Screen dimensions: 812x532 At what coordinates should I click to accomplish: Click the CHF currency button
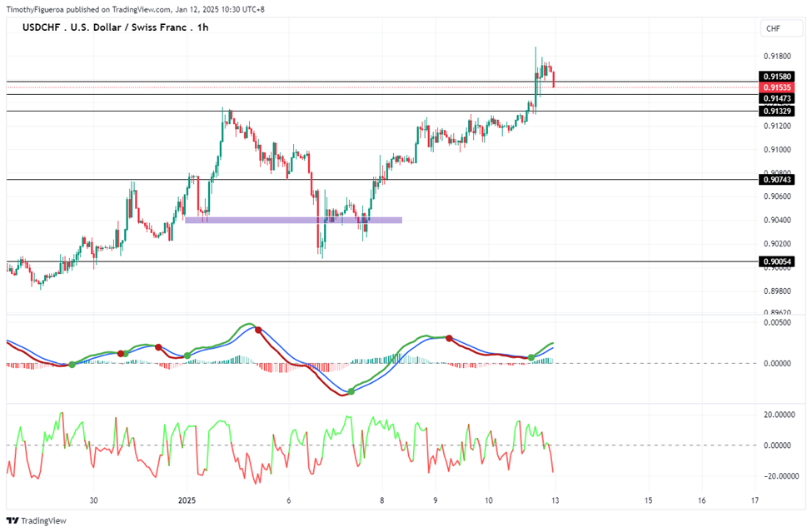click(781, 28)
